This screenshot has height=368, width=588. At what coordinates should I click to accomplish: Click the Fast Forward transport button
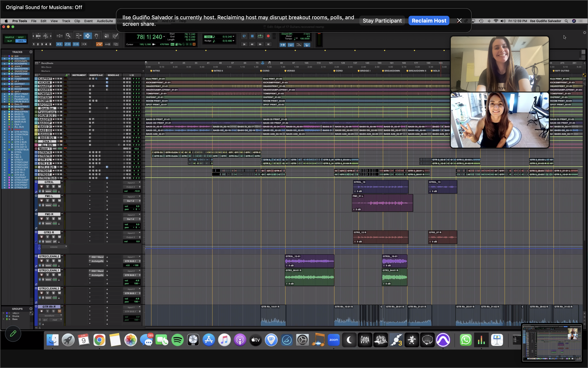coord(260,44)
